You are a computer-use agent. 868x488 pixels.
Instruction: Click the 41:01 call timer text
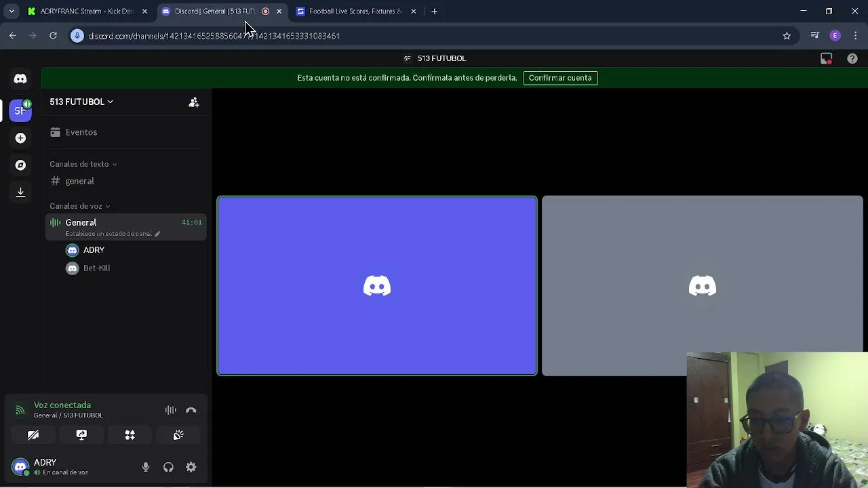[x=192, y=222]
